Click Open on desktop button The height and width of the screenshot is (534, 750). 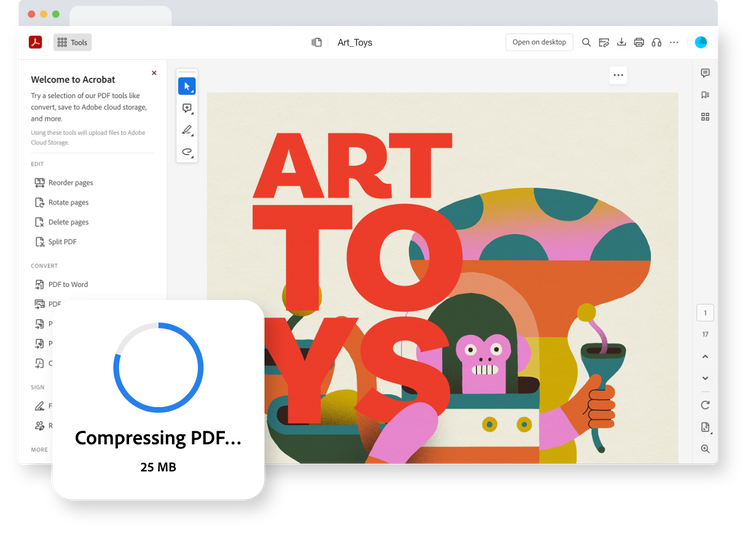click(x=539, y=42)
